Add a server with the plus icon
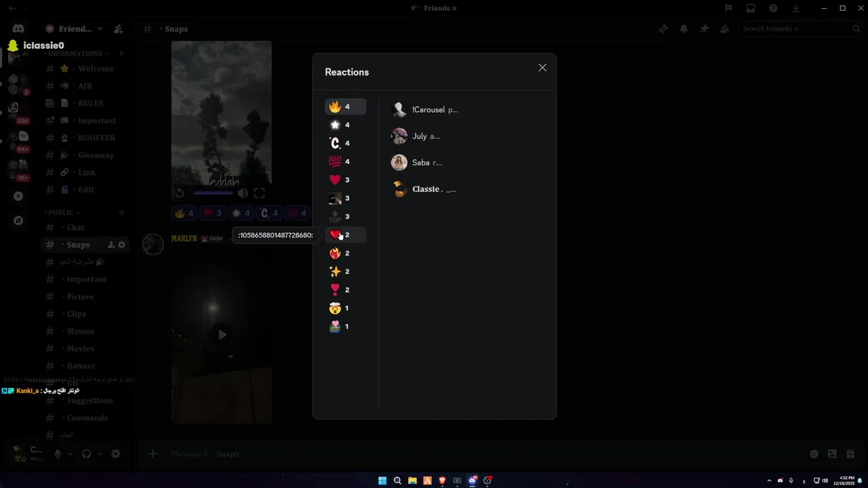 [x=18, y=197]
